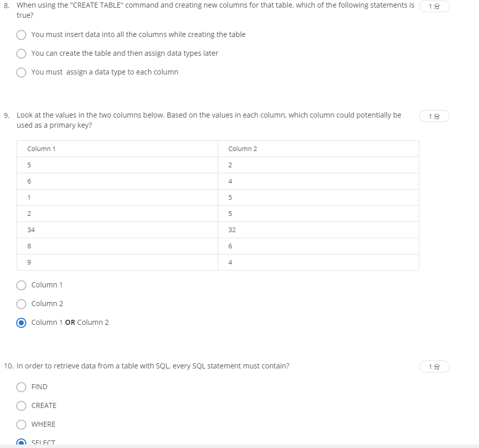Click the 1分 point badge on question 10
Viewport: 479px width, 448px height.
pos(434,366)
